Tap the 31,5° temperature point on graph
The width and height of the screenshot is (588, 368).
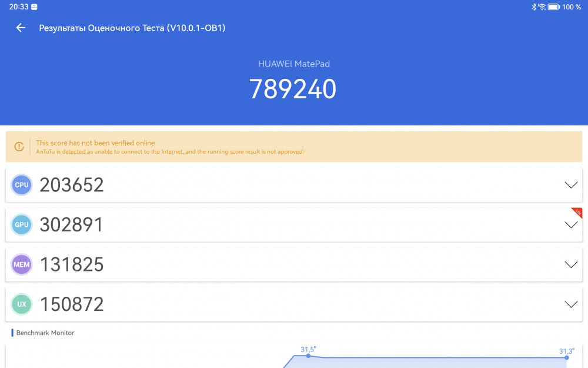[308, 355]
